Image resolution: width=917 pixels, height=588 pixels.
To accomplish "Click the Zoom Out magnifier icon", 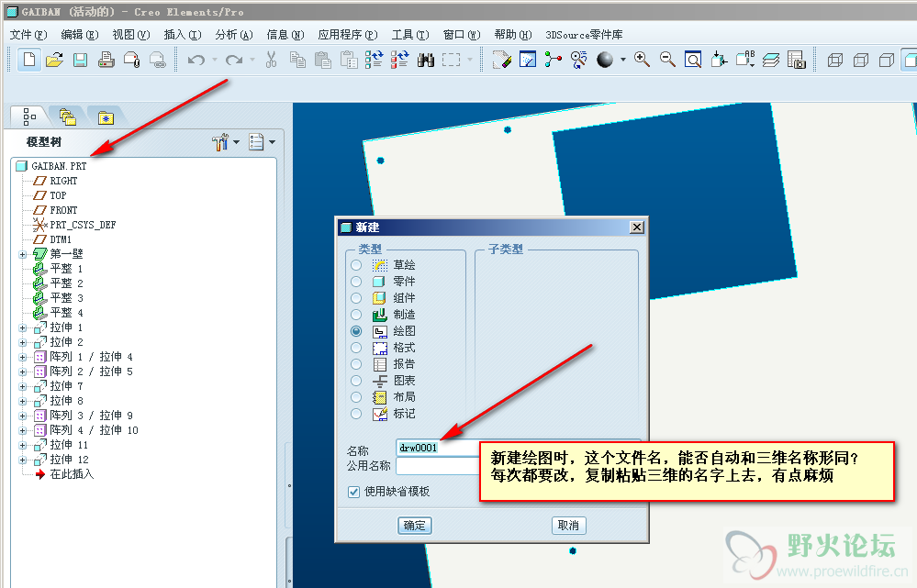I will (667, 60).
